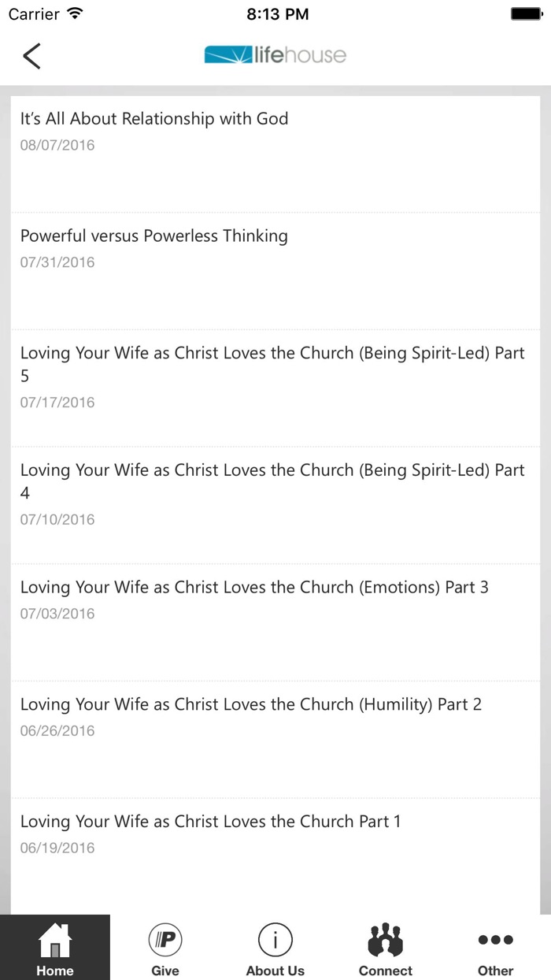551x980 pixels.
Task: Open "It's All About Relationship with God"
Action: click(x=154, y=119)
